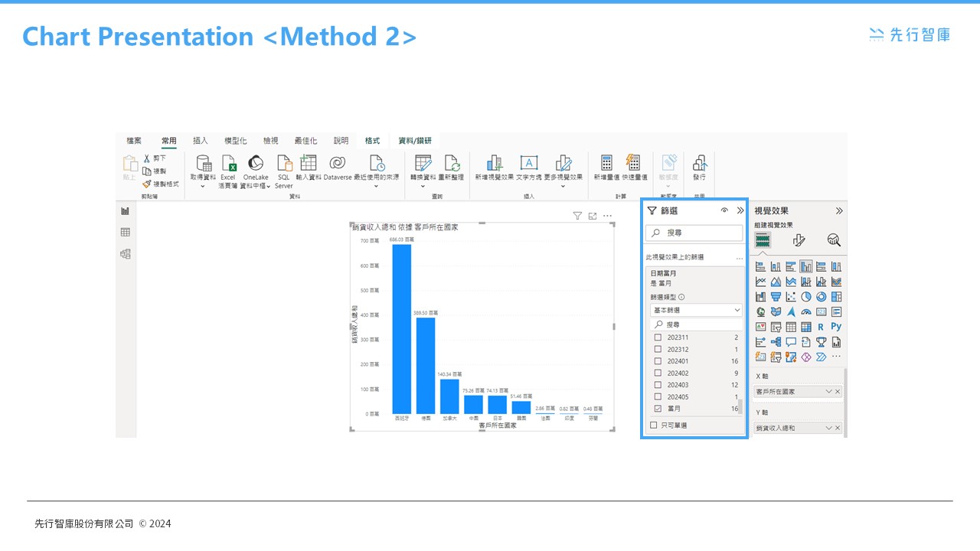Toggle filter pane visibility eye icon
The height and width of the screenshot is (551, 980).
pos(724,210)
